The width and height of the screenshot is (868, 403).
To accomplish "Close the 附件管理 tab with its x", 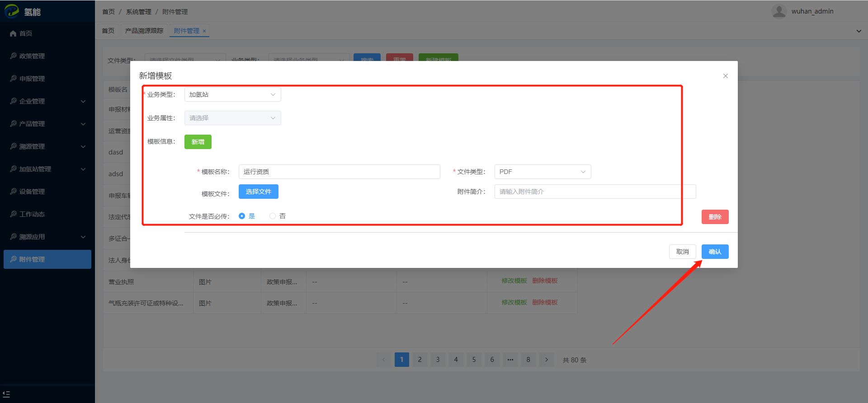I will pyautogui.click(x=204, y=31).
